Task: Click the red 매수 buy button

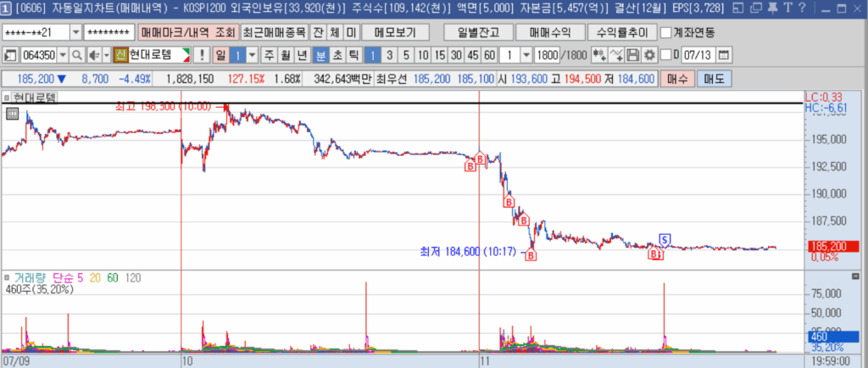Action: tap(677, 79)
